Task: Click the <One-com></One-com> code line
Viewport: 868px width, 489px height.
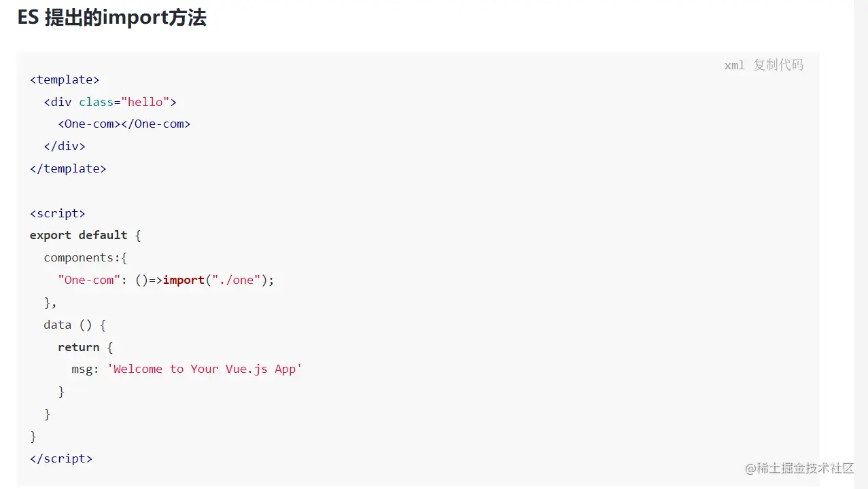Action: tap(124, 124)
